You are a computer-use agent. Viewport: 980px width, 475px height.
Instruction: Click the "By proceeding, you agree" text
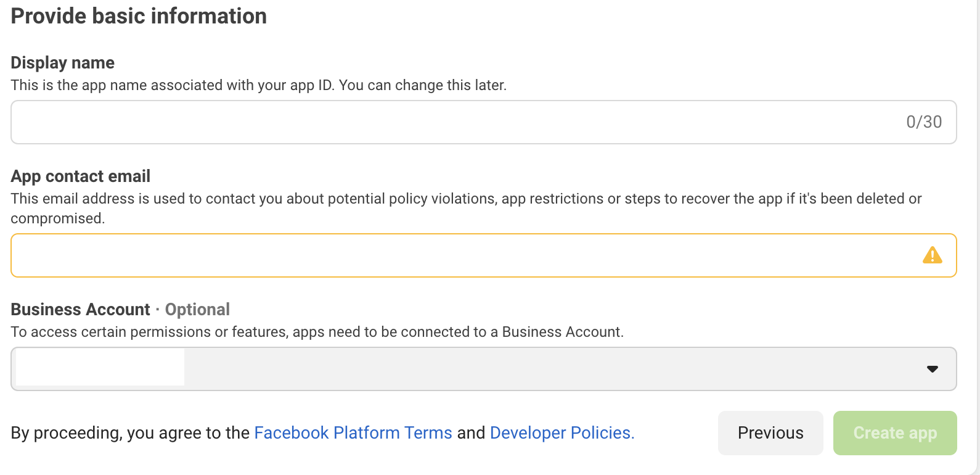(130, 433)
